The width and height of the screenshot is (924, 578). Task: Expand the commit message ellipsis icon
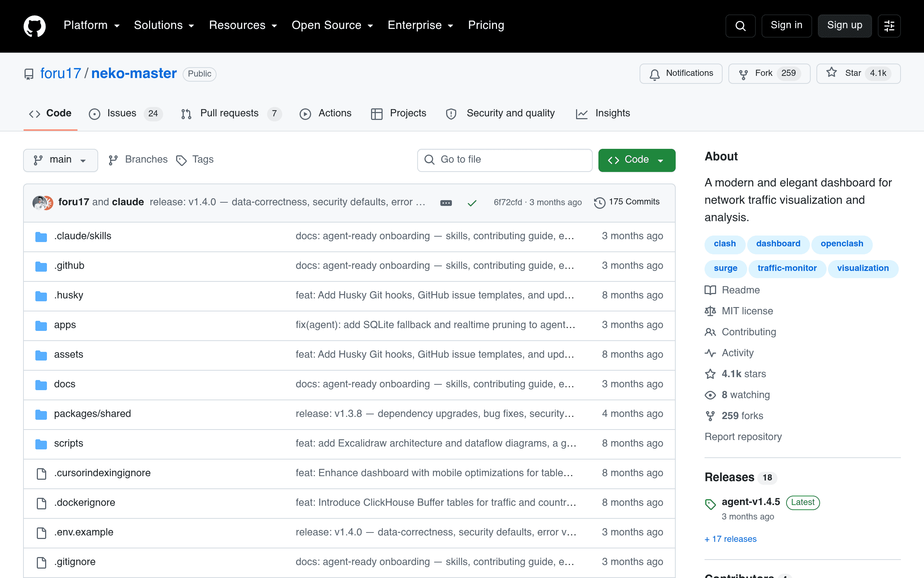pos(446,203)
